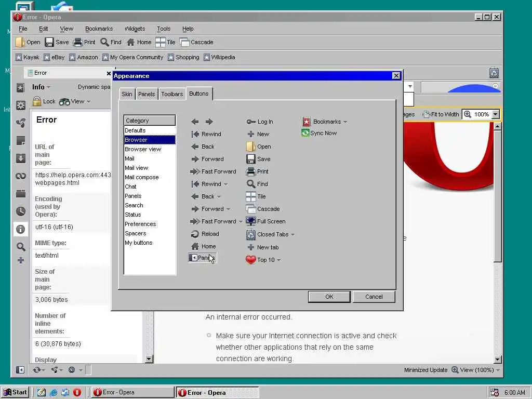Open the Fast Forward dropdown button in dialog
This screenshot has width=532, height=399.
coord(216,221)
